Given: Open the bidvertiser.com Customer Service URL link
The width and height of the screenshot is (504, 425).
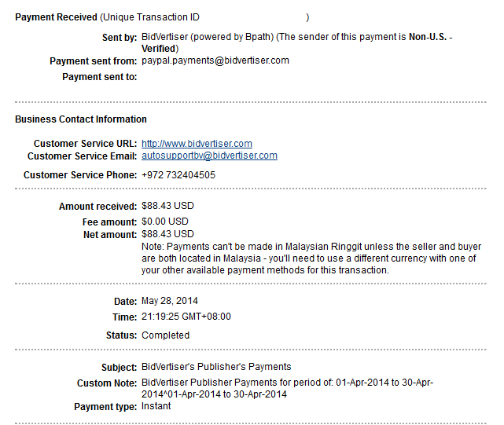Looking at the screenshot, I should click(197, 144).
